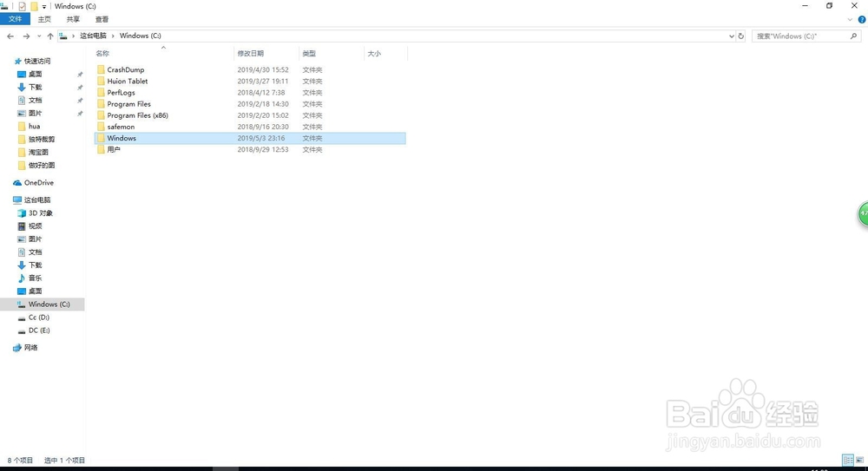868x471 pixels.
Task: Click the 快速访问 star item
Action: [x=32, y=61]
